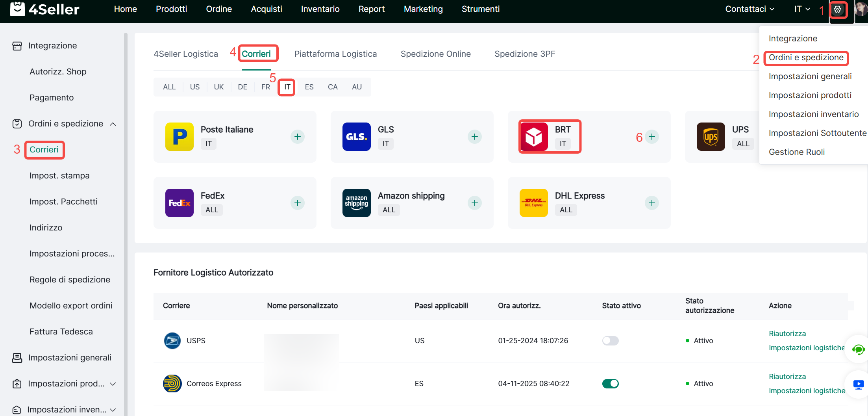
Task: Collapse the Ordini e spedizione sidebar section
Action: [113, 124]
